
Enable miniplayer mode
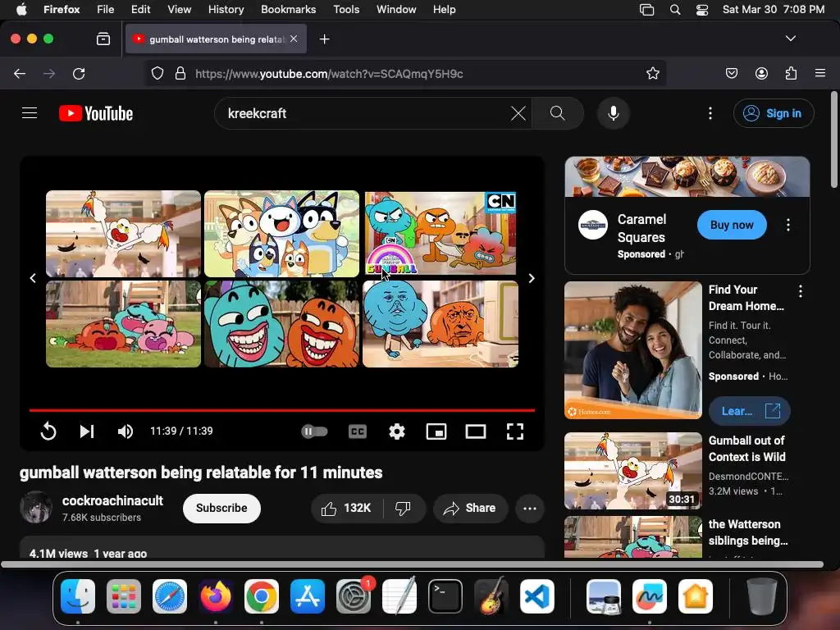[x=436, y=431]
